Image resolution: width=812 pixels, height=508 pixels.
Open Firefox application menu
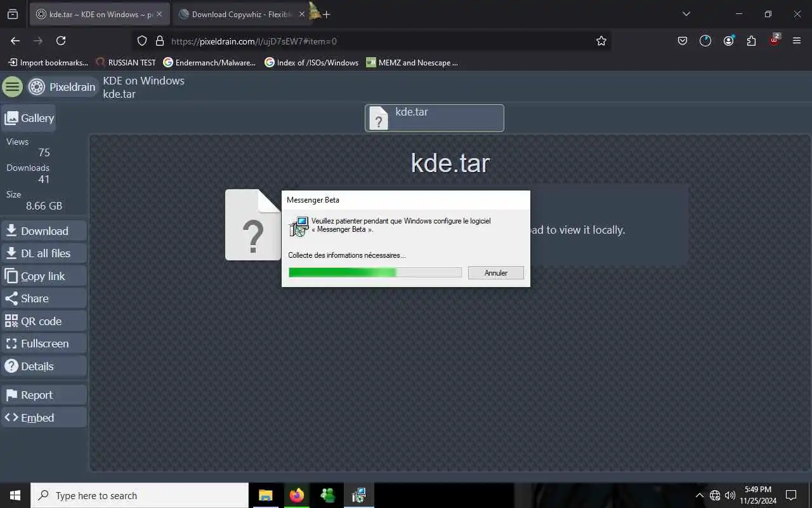click(797, 41)
